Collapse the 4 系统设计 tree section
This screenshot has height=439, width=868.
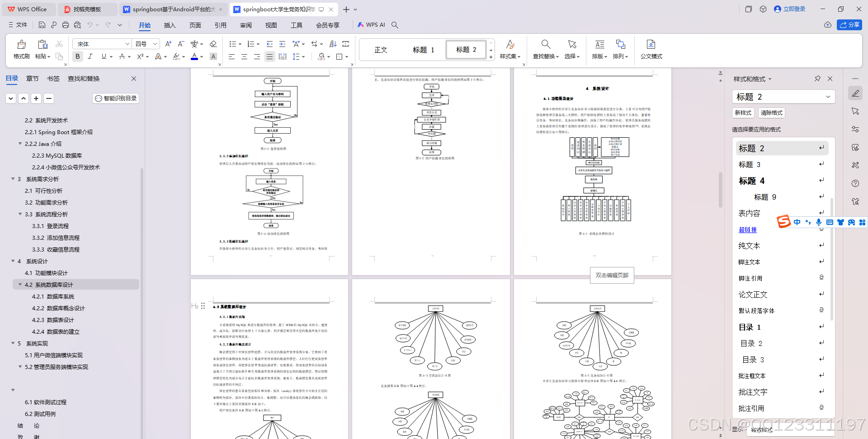coord(13,261)
